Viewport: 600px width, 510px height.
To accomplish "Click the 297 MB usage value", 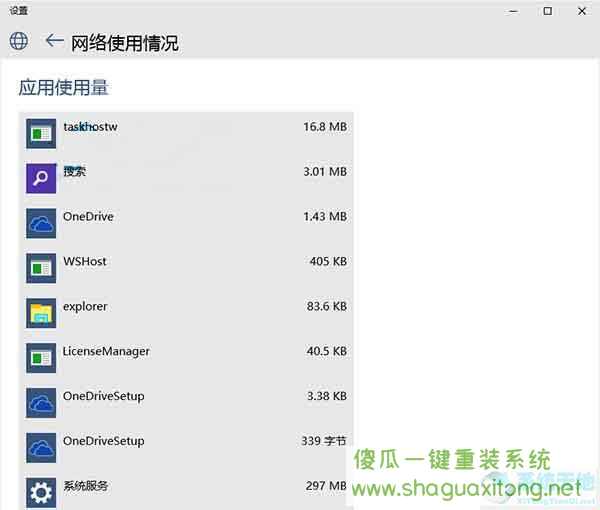I will pos(326,486).
